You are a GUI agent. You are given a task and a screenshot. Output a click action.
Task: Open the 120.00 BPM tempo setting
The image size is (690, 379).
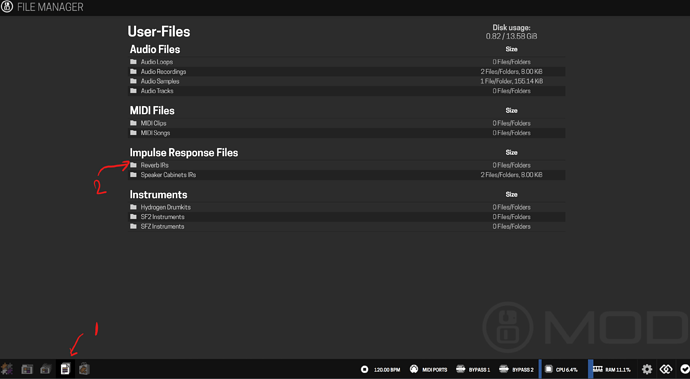coord(387,370)
